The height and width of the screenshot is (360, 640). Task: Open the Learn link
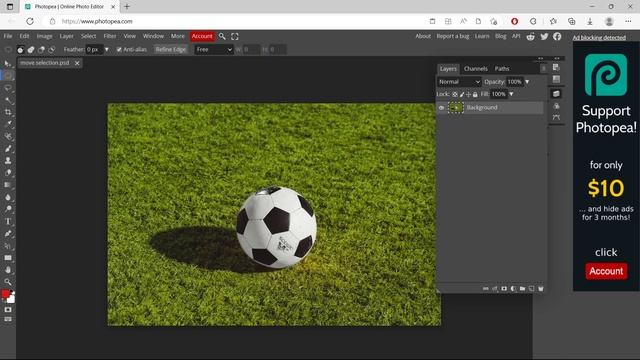click(482, 36)
